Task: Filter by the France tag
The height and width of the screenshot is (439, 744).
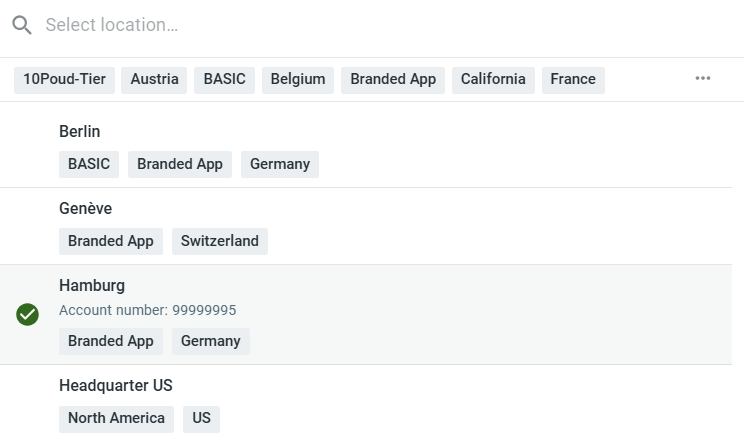Action: [x=573, y=79]
